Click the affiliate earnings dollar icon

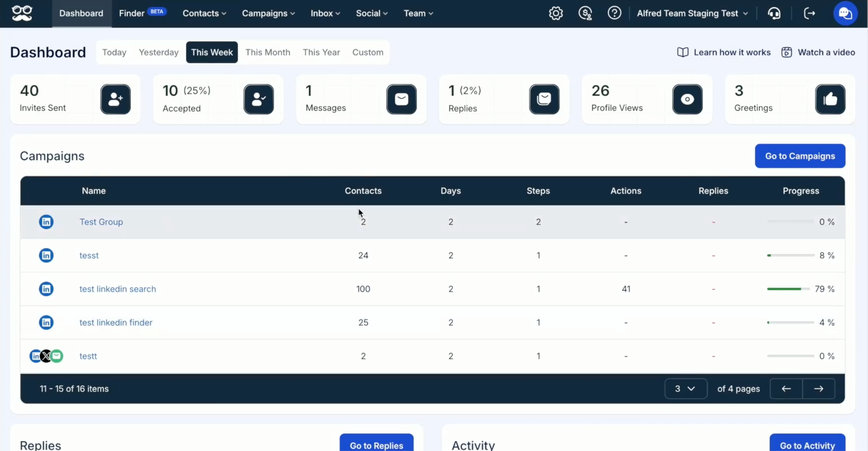click(x=585, y=13)
